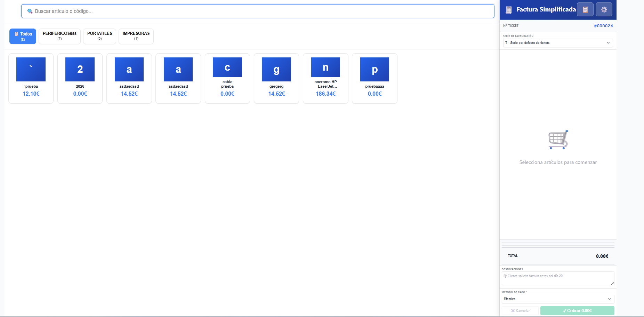Click the '`prueba' product priced 12.10€
This screenshot has width=644, height=317.
pos(31,78)
